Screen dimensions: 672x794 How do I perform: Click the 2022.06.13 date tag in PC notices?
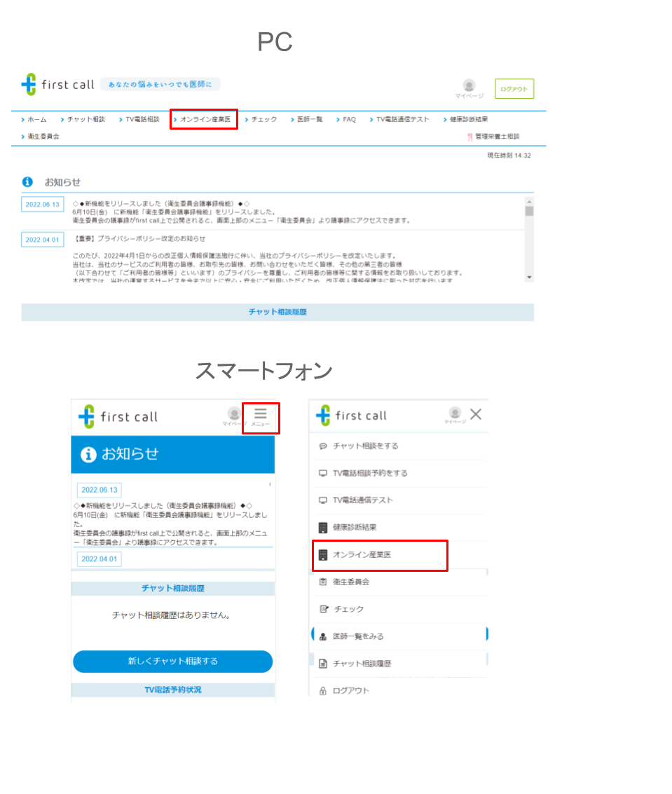[42, 205]
